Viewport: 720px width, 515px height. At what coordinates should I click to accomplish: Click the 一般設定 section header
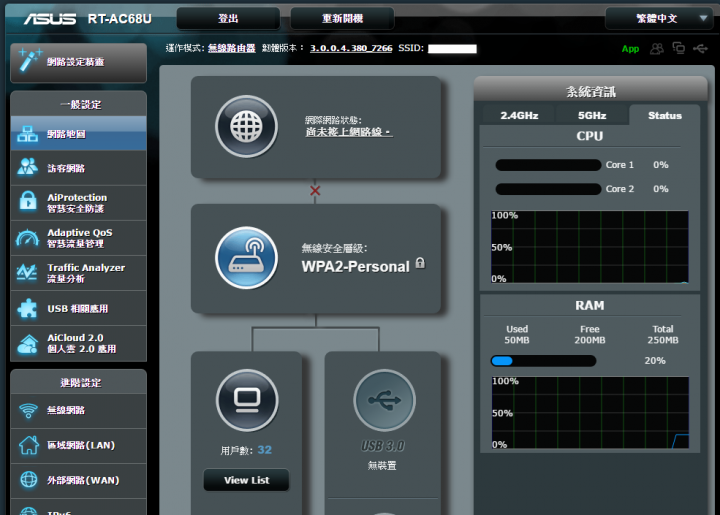pyautogui.click(x=80, y=105)
